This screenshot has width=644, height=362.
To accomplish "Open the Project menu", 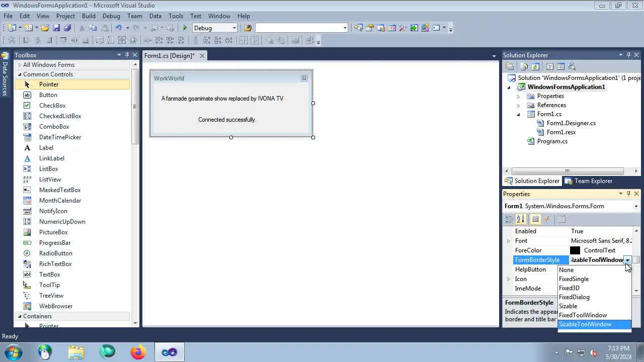I will tap(65, 16).
